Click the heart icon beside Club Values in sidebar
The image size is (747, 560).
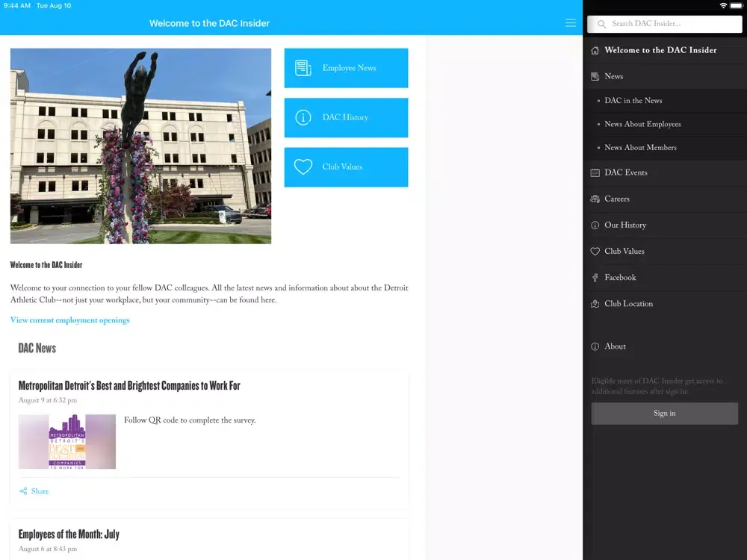(x=595, y=252)
